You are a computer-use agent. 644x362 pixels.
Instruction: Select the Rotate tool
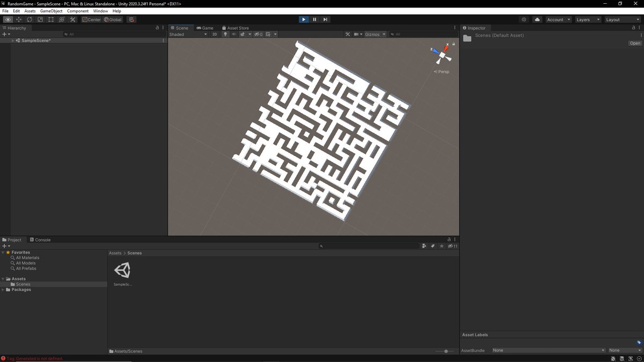[30, 19]
